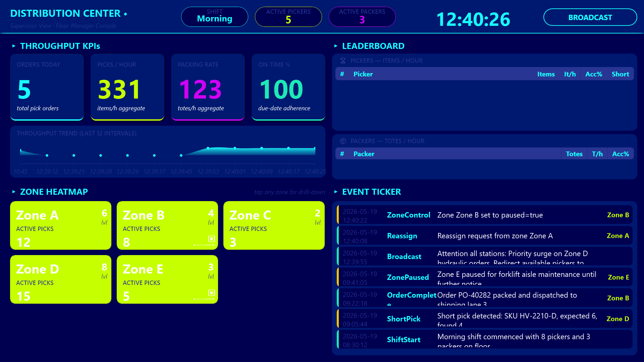Click Throughput Trend chart title
Image resolution: width=644 pixels, height=362 pixels.
76,133
